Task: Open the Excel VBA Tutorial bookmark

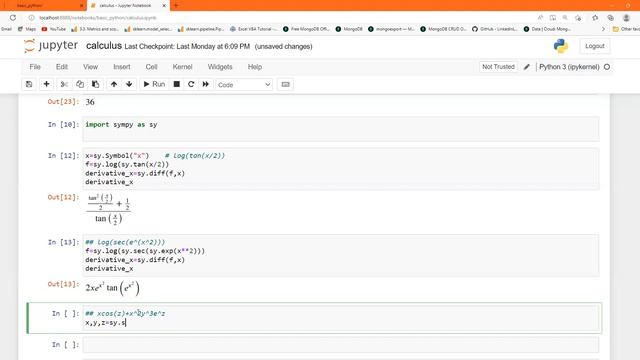Action: point(253,29)
